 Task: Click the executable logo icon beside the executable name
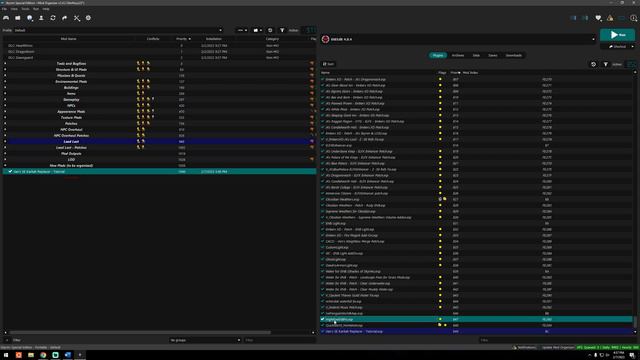(325, 39)
